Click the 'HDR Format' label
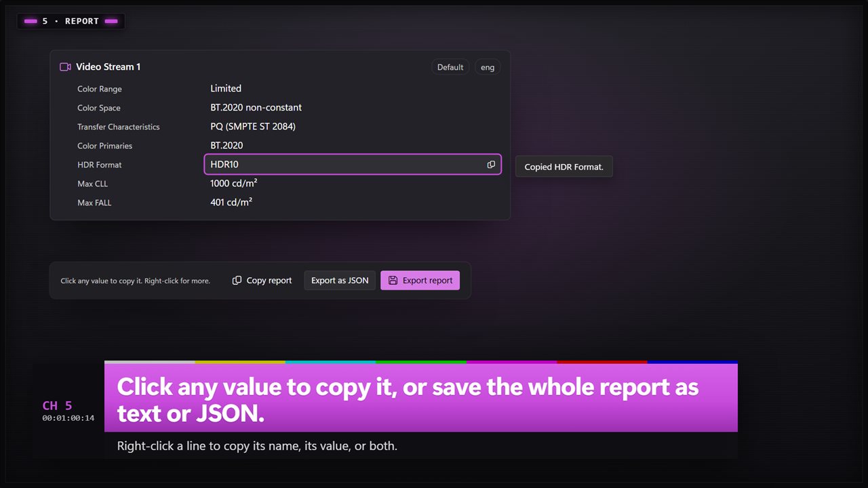 click(x=100, y=165)
